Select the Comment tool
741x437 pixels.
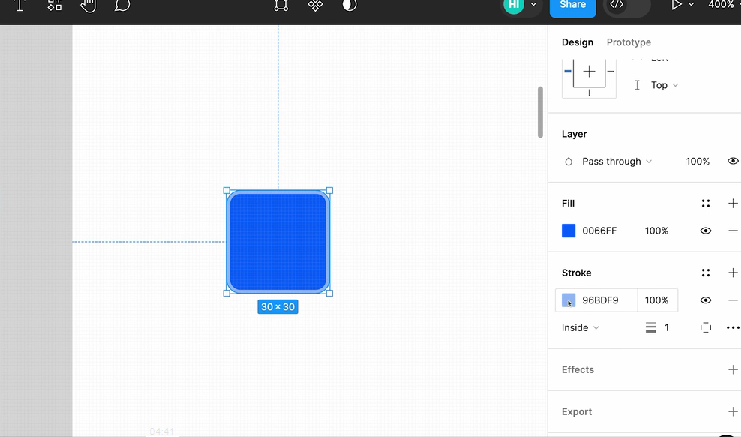tap(122, 5)
